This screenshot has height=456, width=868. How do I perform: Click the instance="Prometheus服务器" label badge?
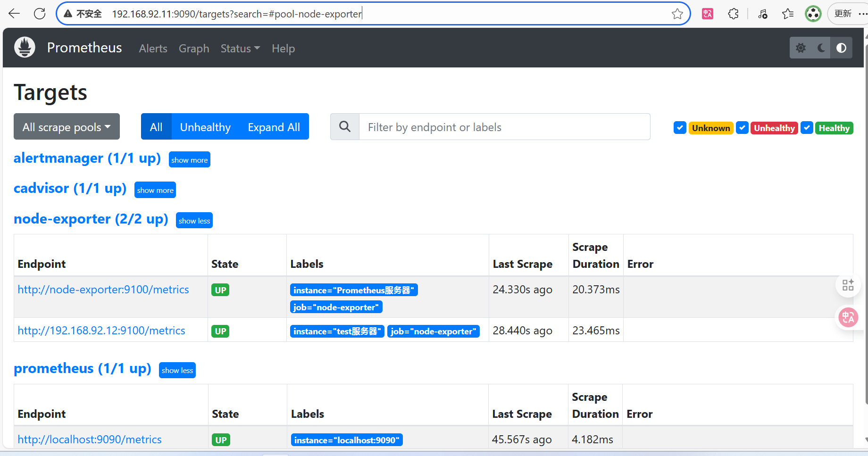click(354, 290)
